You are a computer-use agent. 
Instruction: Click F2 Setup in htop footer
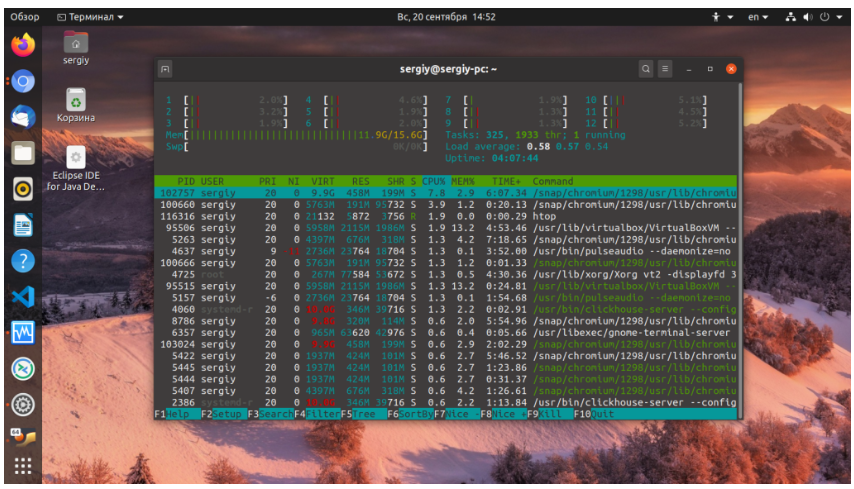click(224, 414)
